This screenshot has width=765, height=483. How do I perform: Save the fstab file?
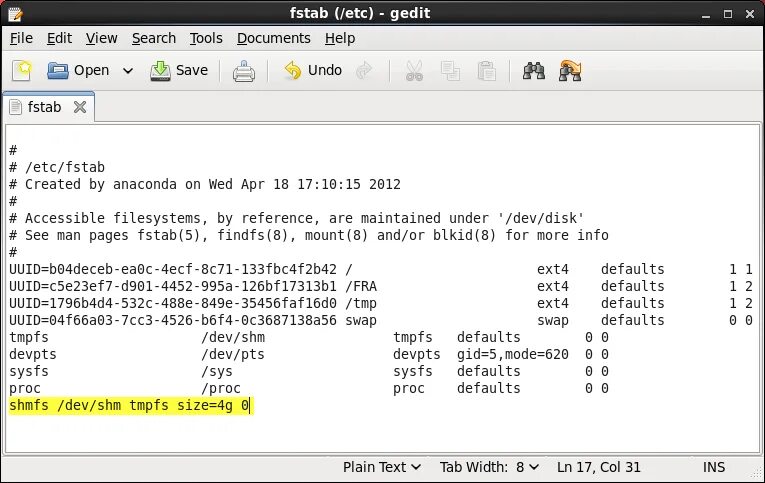click(179, 71)
